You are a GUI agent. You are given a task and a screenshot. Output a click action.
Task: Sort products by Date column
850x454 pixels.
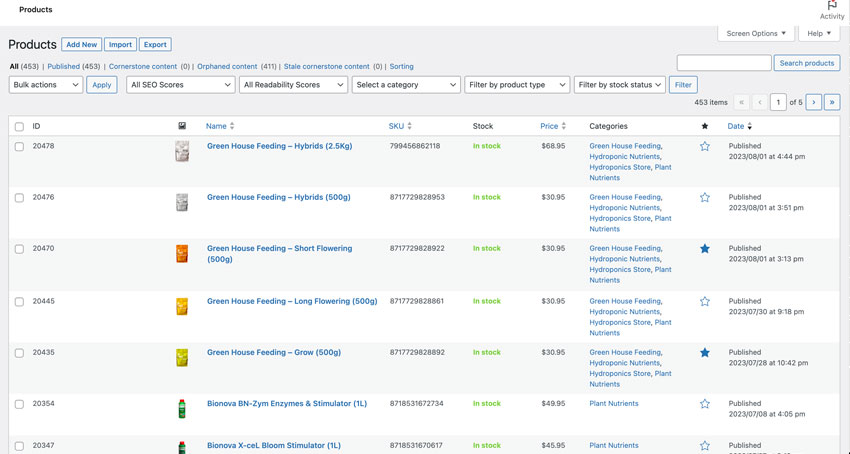tap(740, 126)
